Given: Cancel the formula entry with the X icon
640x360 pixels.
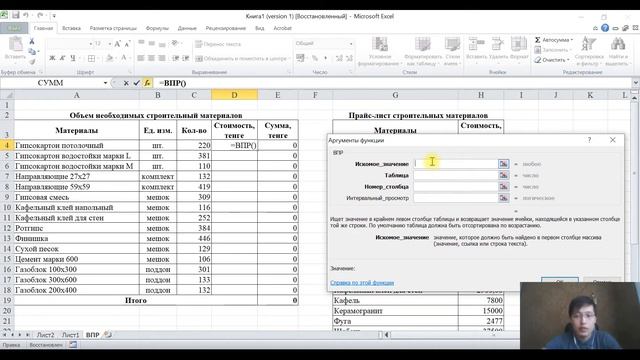Looking at the screenshot, I should click(126, 83).
